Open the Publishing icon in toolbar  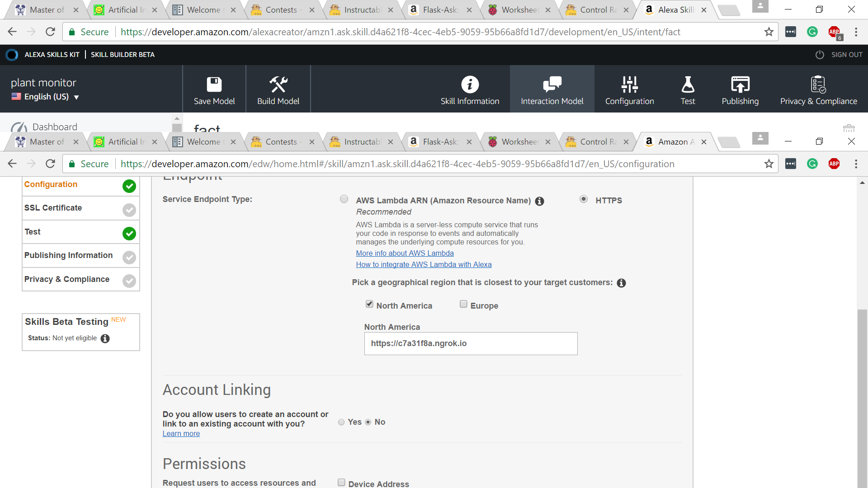[740, 84]
